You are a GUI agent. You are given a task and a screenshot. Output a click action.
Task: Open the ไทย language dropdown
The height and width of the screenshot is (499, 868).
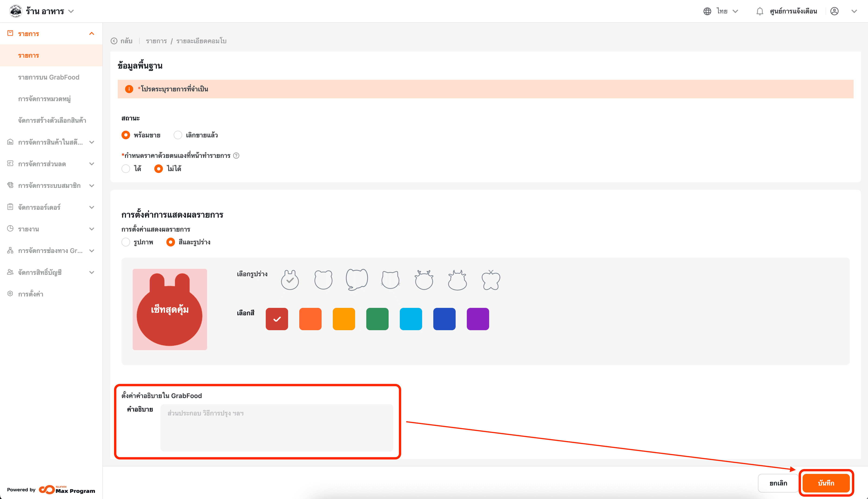[x=722, y=11]
